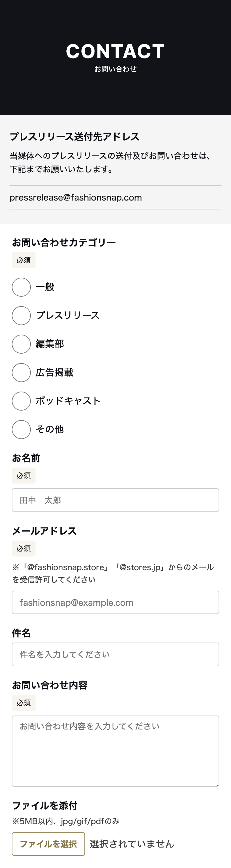The image size is (231, 868).
Task: Click the fashionsnap@example.com email input
Action: click(115, 602)
